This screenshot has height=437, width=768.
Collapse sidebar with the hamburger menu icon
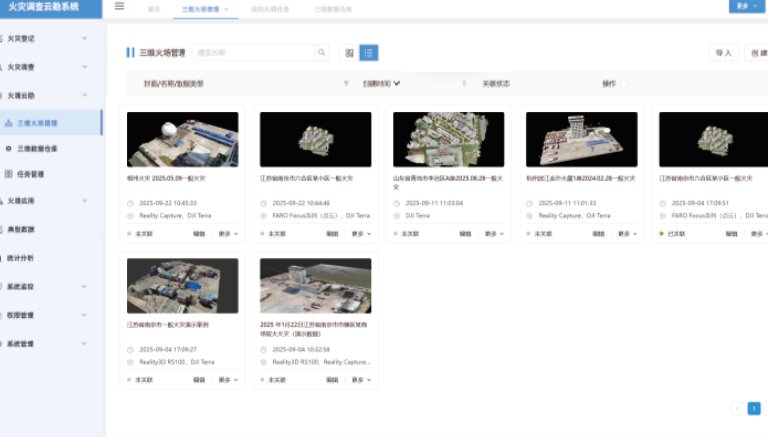[120, 7]
